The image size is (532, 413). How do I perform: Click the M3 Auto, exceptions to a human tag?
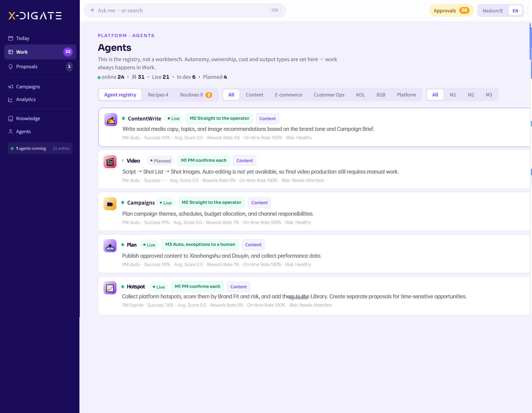(200, 244)
